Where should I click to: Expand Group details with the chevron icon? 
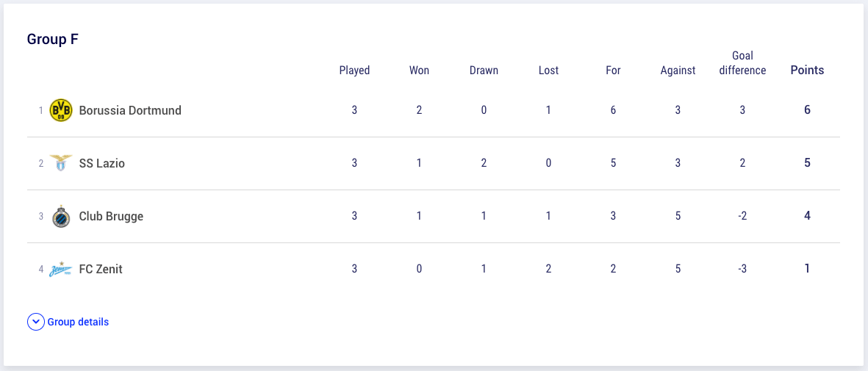35,322
